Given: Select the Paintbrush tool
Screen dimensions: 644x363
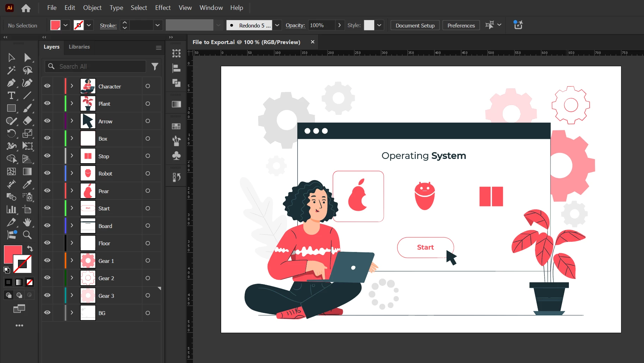Looking at the screenshot, I should (28, 108).
